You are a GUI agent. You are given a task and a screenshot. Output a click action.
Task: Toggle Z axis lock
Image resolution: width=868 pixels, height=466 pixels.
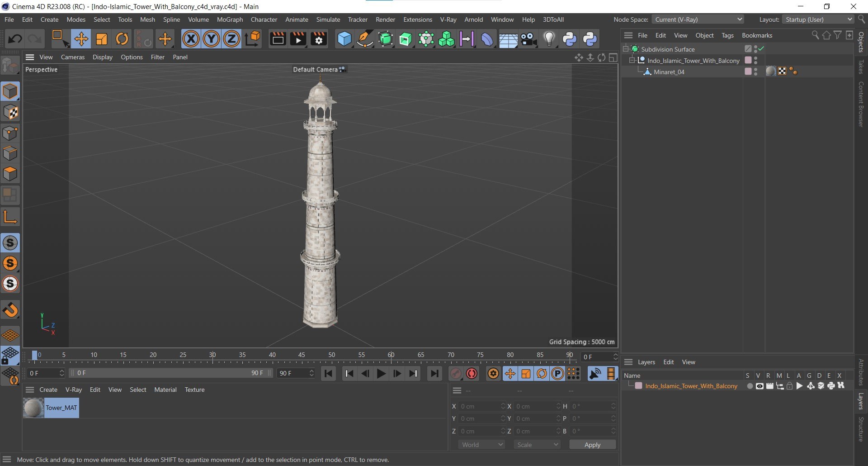tap(231, 39)
